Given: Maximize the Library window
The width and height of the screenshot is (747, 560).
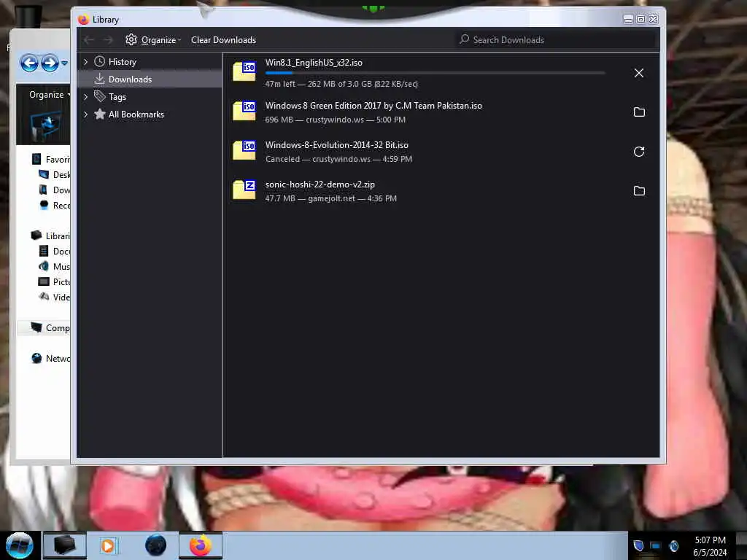Looking at the screenshot, I should 640,19.
